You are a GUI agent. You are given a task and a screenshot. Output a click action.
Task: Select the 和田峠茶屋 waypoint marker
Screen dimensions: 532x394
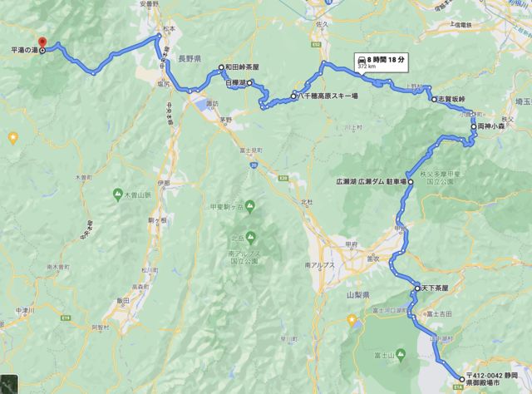tap(221, 67)
